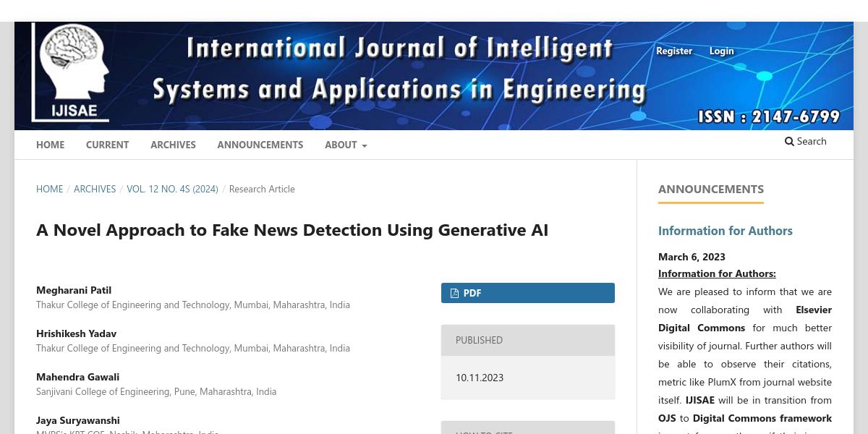868x434 pixels.
Task: Click the ANNOUNCEMENTS sidebar heading
Action: pyautogui.click(x=711, y=189)
